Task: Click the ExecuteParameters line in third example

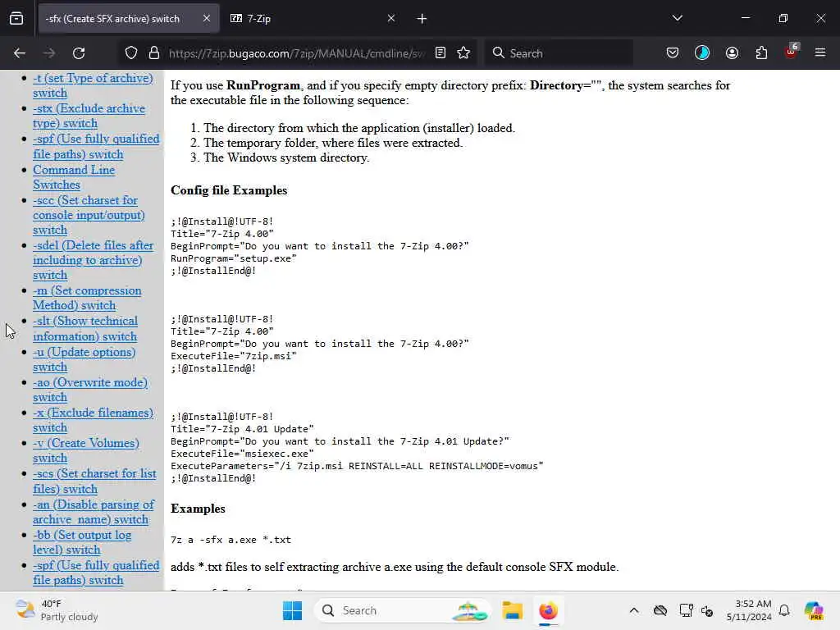Action: (357, 466)
